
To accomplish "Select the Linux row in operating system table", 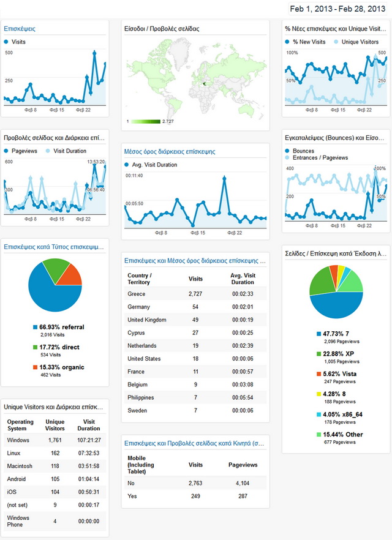I will click(55, 453).
